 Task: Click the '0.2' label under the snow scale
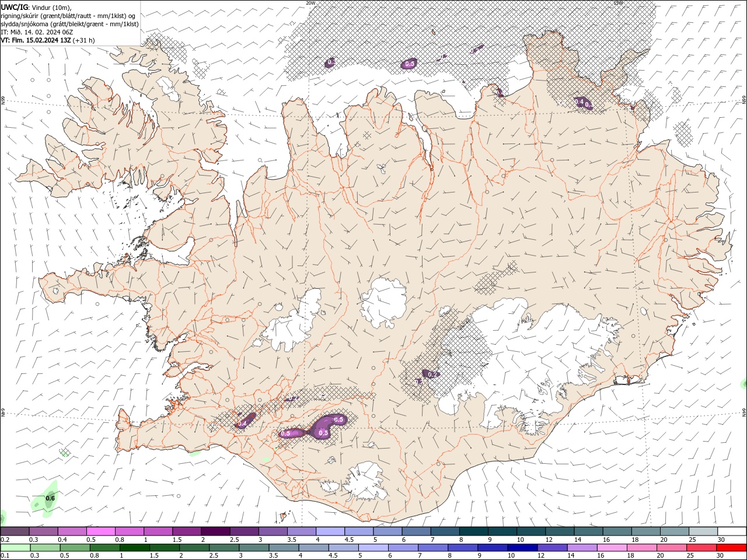[5, 540]
